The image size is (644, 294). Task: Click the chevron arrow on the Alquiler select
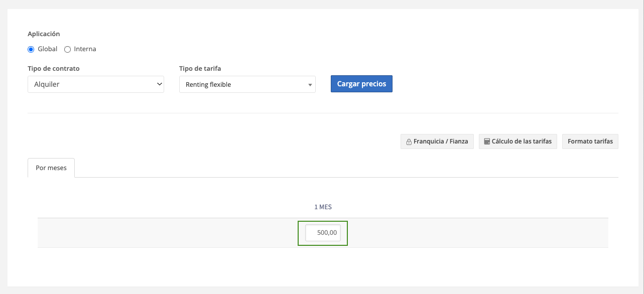(160, 84)
